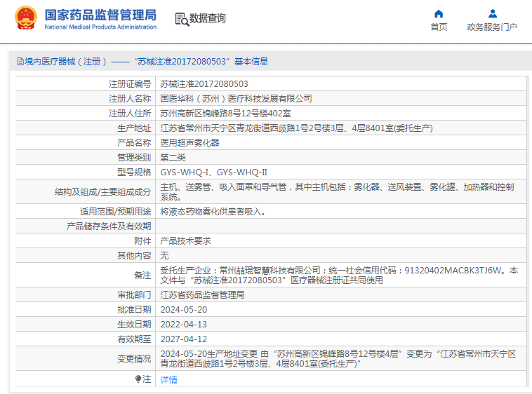This screenshot has width=532, height=394.
Task: Click the 型号规格 label
Action: point(134,172)
